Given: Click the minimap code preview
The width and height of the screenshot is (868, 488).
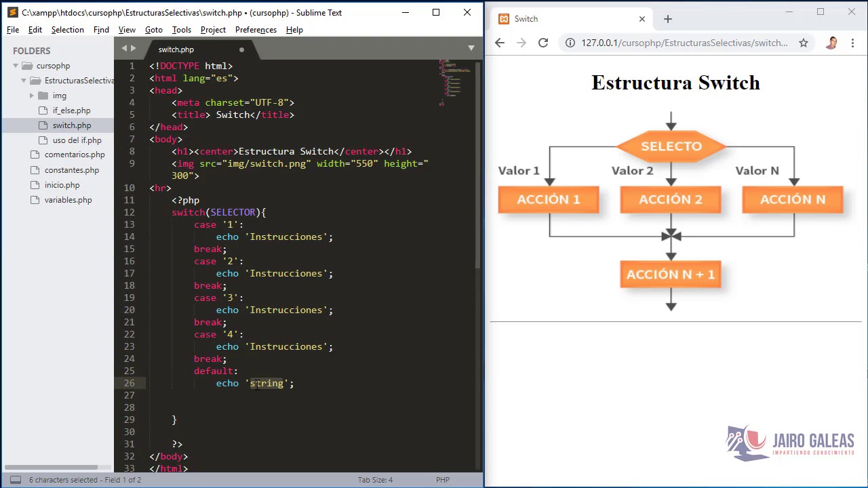Looking at the screenshot, I should 455,81.
